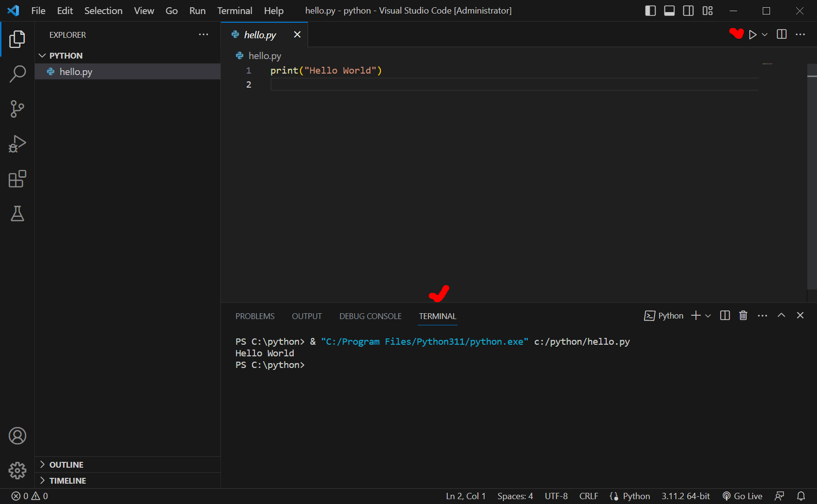
Task: Click code line 1 print statement
Action: 326,71
